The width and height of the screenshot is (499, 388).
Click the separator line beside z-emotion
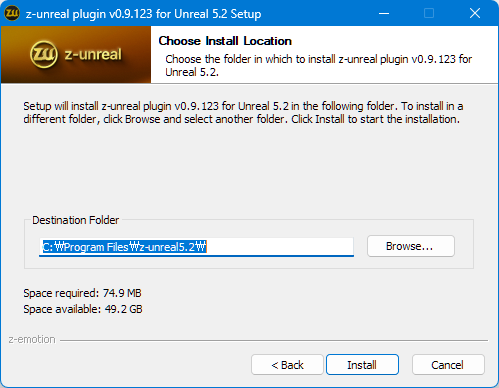click(x=274, y=340)
